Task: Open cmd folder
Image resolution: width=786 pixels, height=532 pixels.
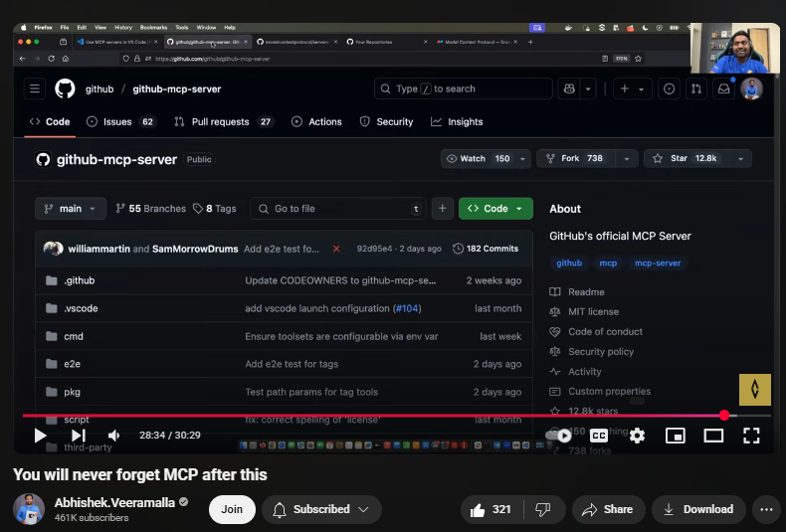Action: coord(74,337)
